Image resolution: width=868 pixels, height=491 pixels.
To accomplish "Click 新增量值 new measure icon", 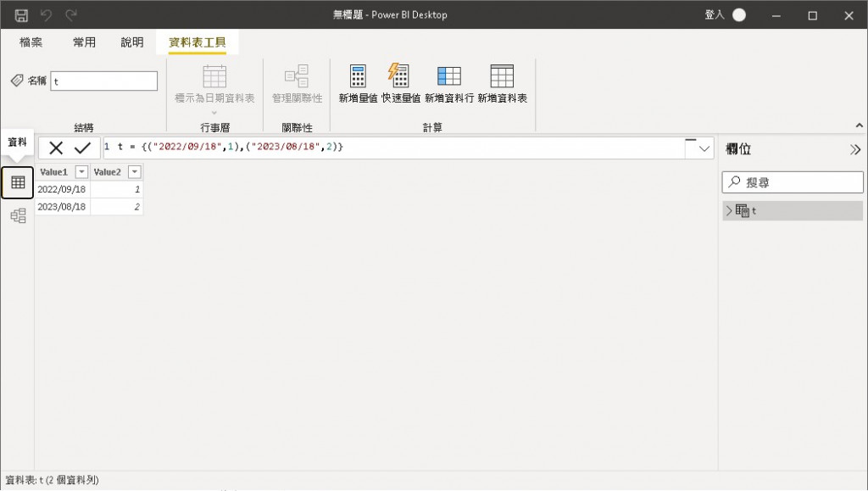I will coord(358,75).
